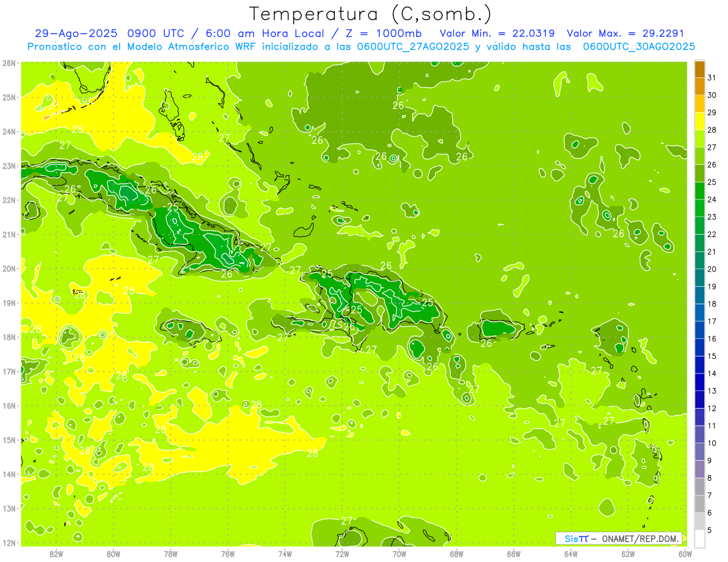Click the 'Sisπ – ONAMET/REP.DOM.' logo box
This screenshot has height=562, width=728.
point(619,538)
